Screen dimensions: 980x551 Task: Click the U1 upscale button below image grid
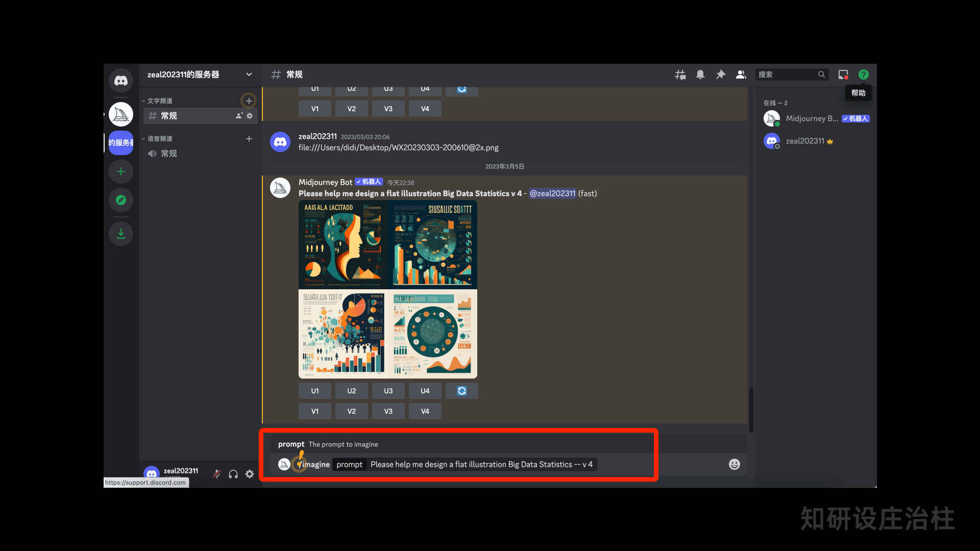[315, 391]
